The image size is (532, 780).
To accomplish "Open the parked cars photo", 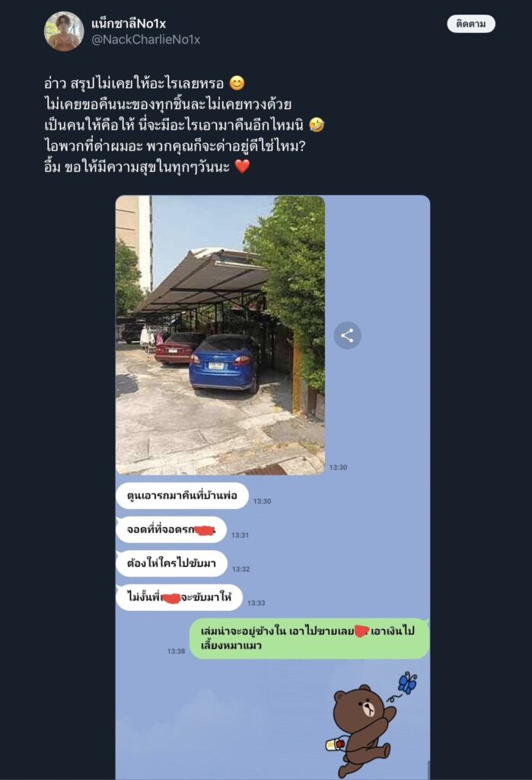I will pyautogui.click(x=220, y=335).
